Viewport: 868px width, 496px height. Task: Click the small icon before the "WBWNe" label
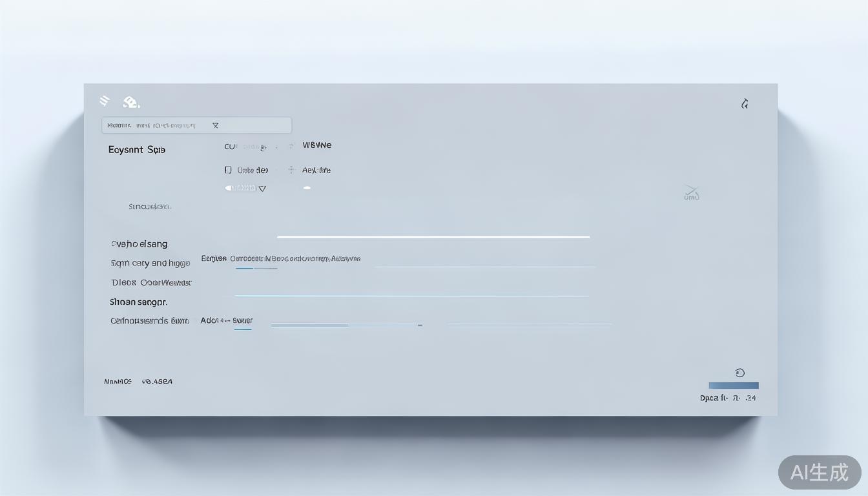291,146
